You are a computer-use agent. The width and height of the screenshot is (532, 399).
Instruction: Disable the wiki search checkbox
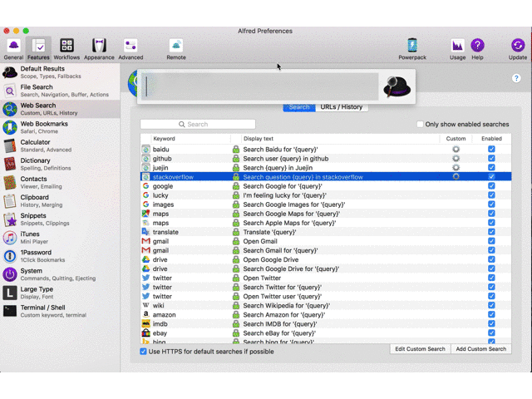tap(491, 305)
